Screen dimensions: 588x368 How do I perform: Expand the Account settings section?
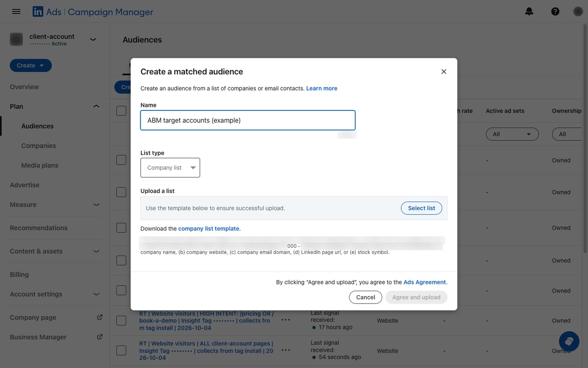[96, 294]
